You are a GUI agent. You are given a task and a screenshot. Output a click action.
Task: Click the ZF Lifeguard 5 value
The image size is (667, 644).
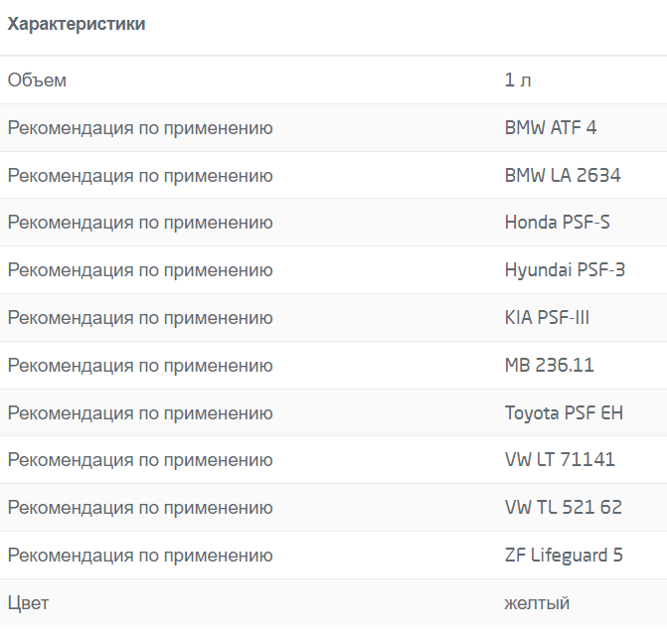[564, 556]
